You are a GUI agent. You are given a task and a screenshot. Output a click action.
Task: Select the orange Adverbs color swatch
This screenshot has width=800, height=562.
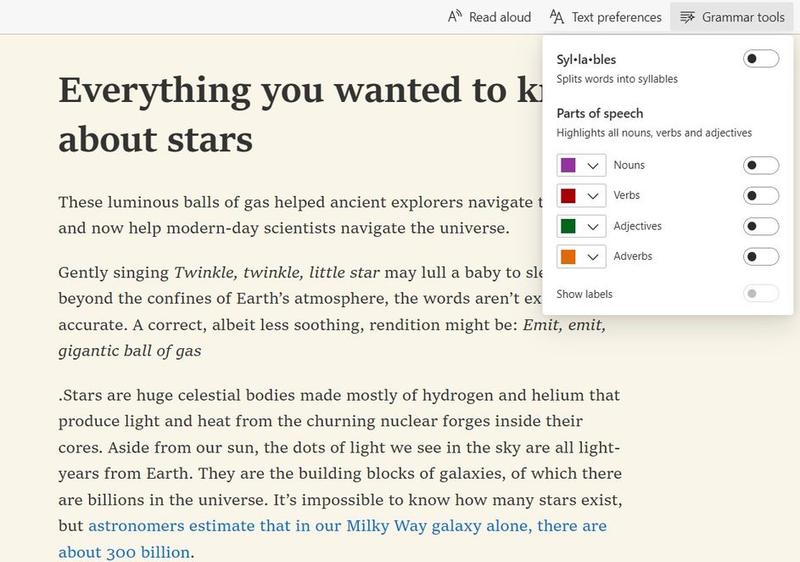(568, 257)
